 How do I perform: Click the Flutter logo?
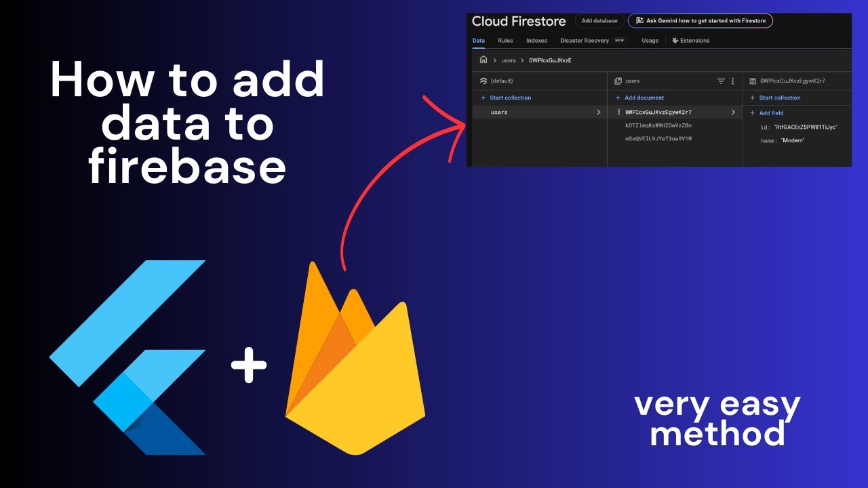point(127,358)
